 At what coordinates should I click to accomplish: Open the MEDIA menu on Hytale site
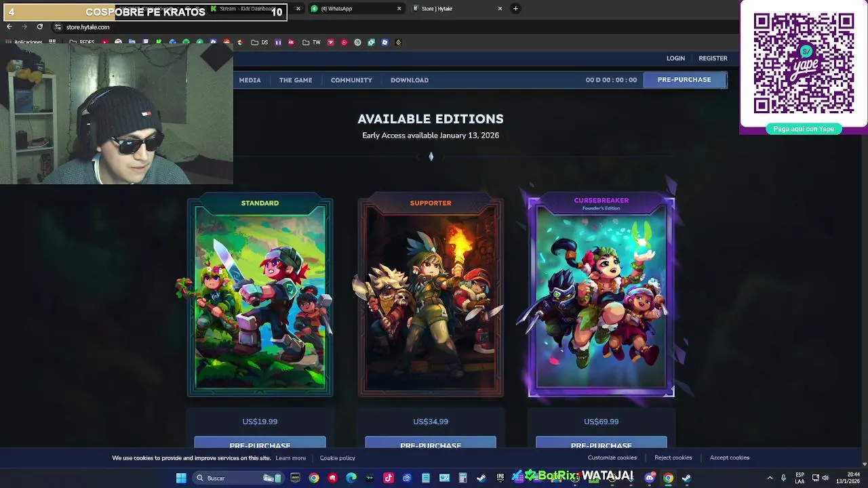(250, 80)
